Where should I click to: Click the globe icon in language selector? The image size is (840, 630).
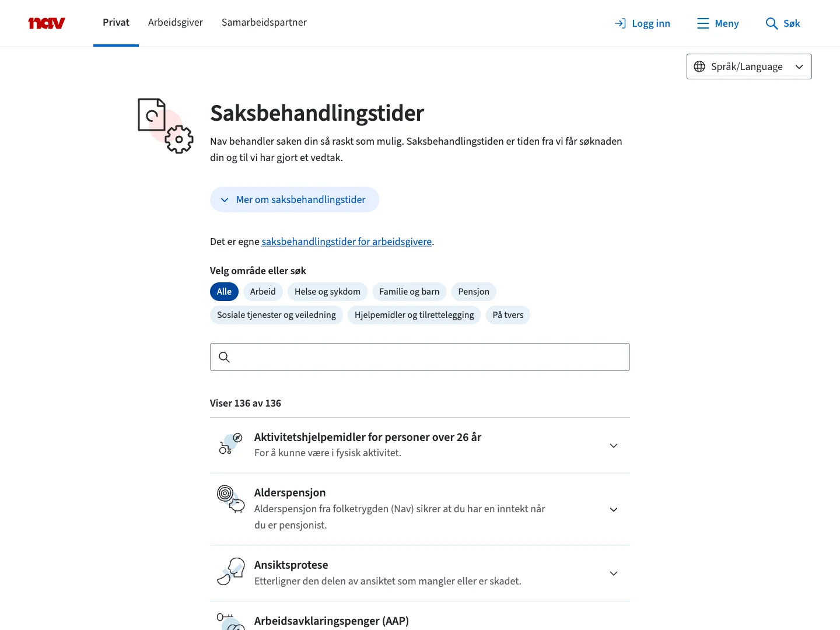pos(699,66)
